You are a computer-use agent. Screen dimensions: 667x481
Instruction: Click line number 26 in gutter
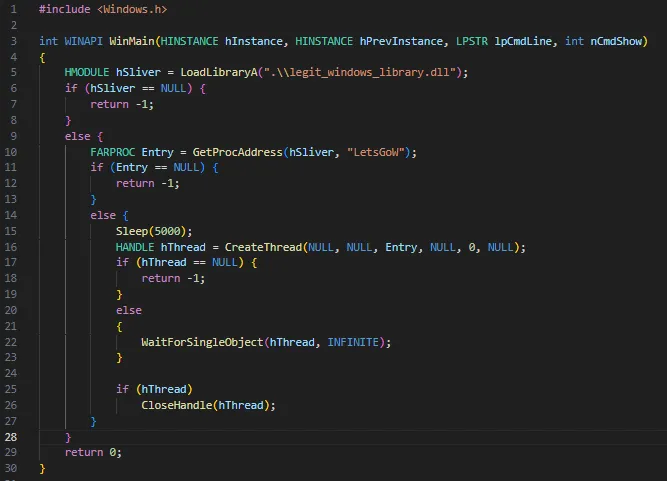(11, 405)
